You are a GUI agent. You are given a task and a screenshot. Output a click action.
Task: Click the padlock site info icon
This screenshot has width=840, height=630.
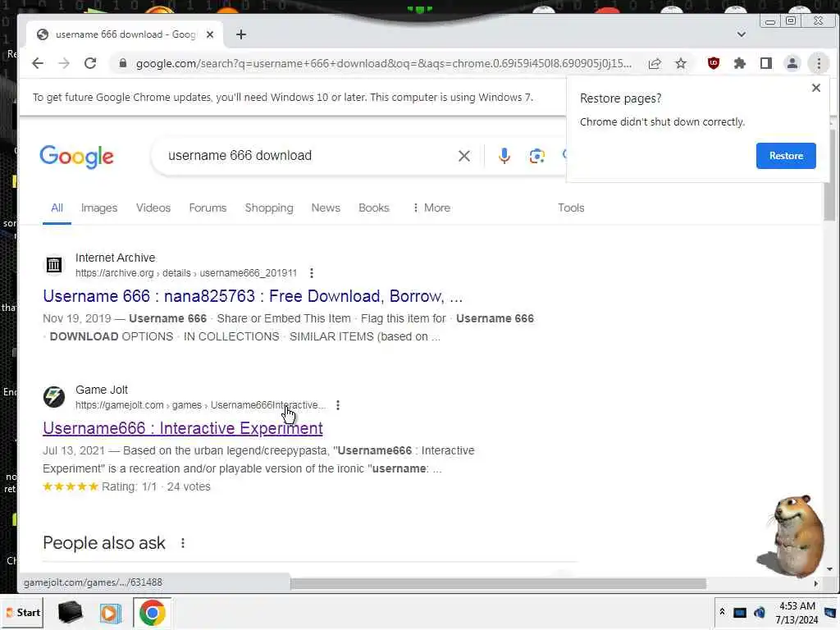tap(123, 63)
